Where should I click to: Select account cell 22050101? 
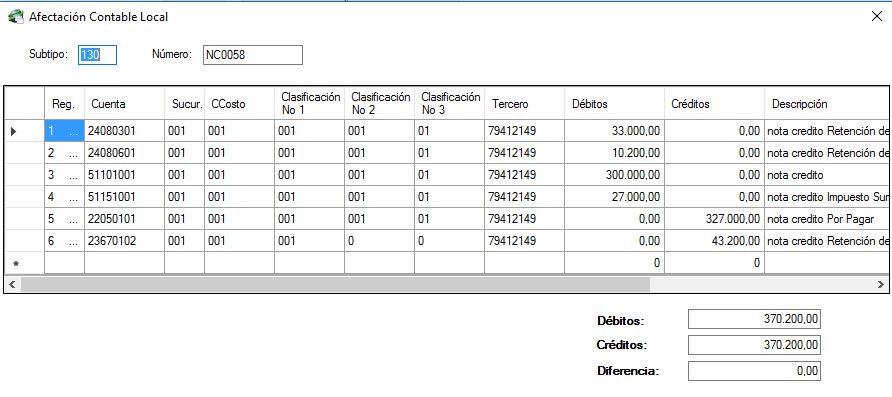pyautogui.click(x=124, y=219)
